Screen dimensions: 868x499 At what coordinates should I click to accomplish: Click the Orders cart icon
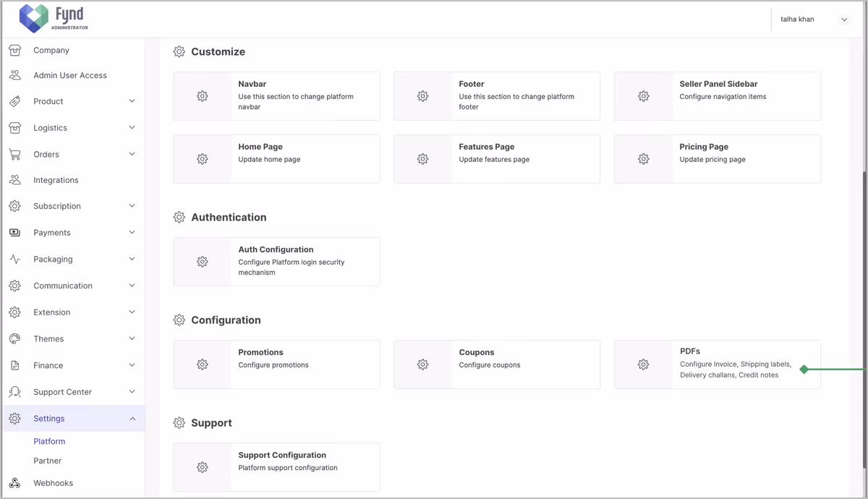tap(14, 154)
